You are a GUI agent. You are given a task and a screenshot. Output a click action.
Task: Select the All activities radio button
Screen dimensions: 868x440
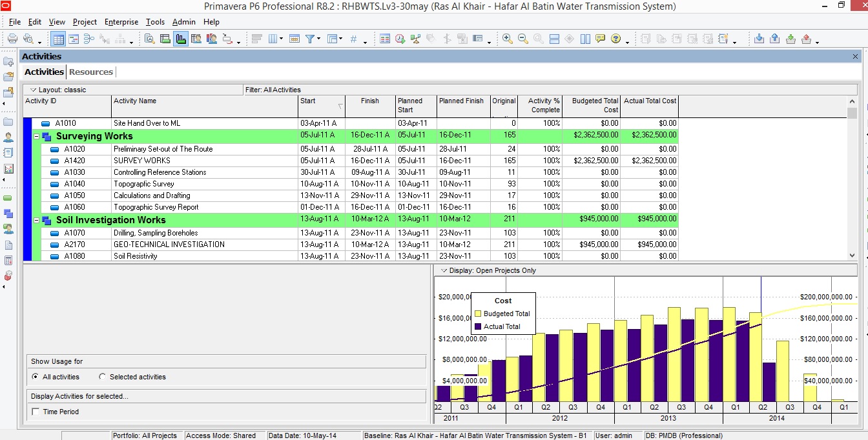[x=36, y=377]
